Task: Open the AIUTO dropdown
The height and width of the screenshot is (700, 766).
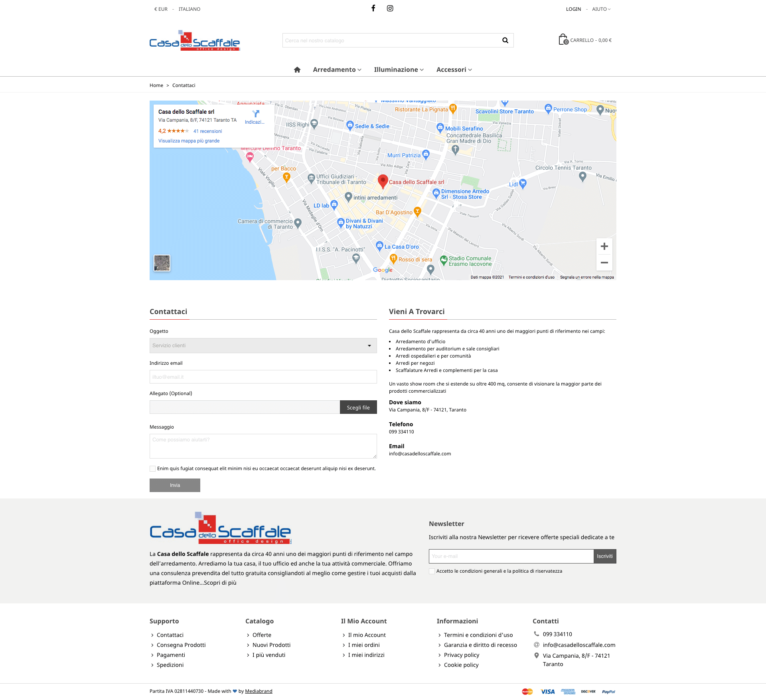Action: [601, 9]
